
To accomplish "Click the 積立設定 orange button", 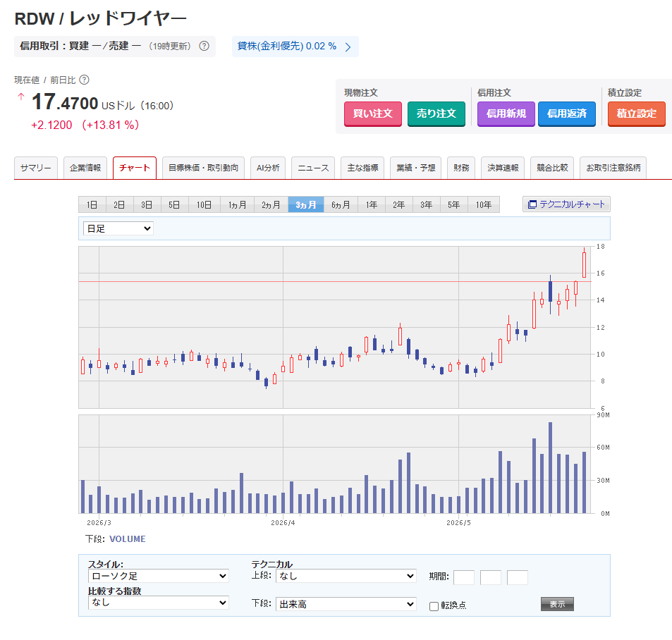I will [x=637, y=113].
